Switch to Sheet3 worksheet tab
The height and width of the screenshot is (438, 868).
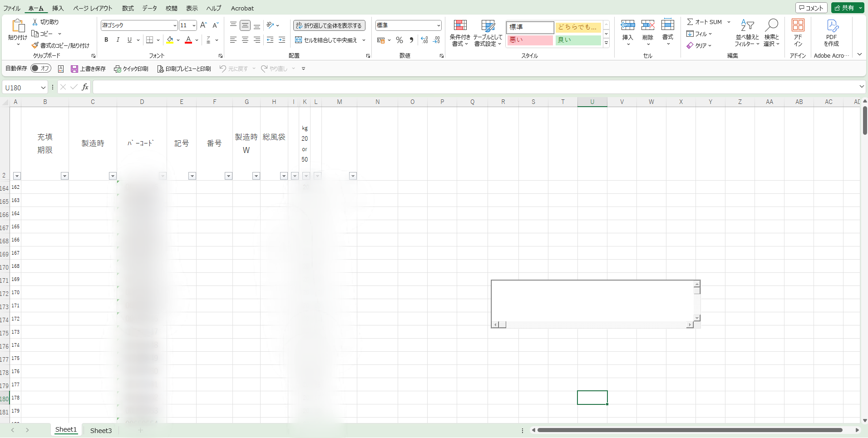click(101, 430)
